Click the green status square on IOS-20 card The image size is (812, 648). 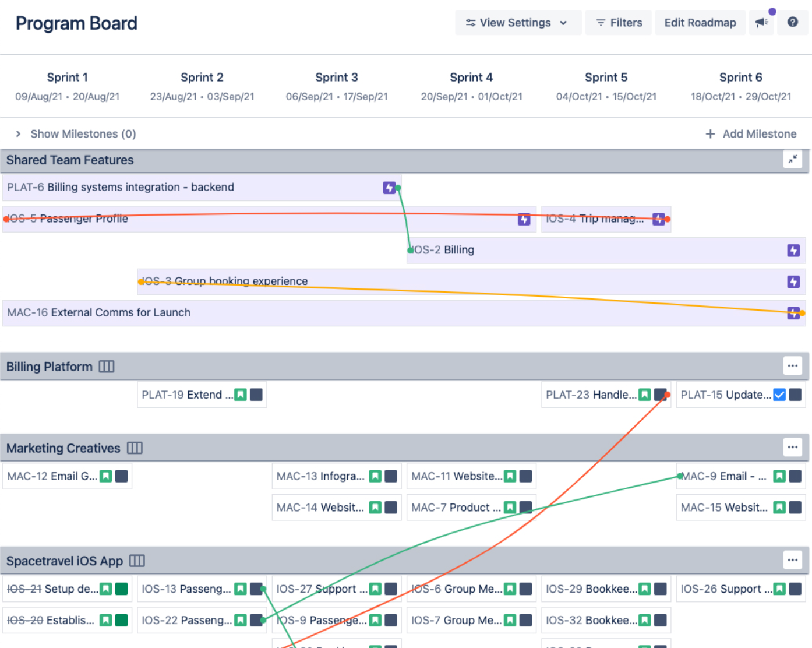(120, 620)
